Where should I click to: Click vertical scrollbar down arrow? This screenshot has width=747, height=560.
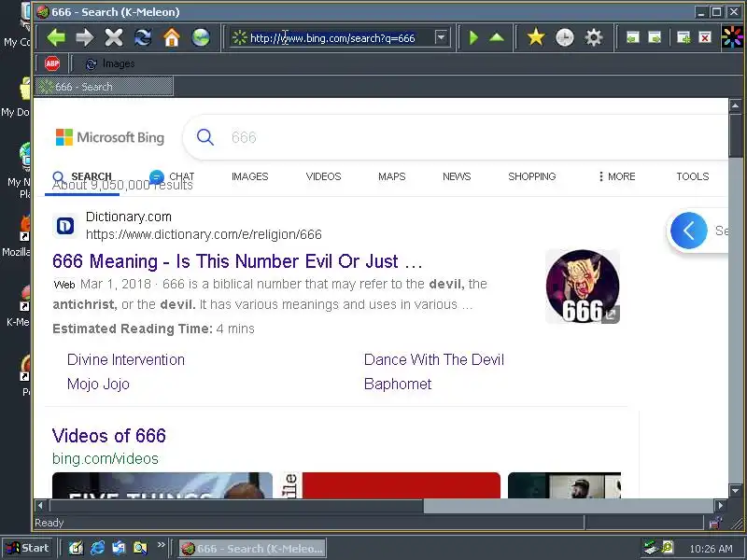[735, 491]
